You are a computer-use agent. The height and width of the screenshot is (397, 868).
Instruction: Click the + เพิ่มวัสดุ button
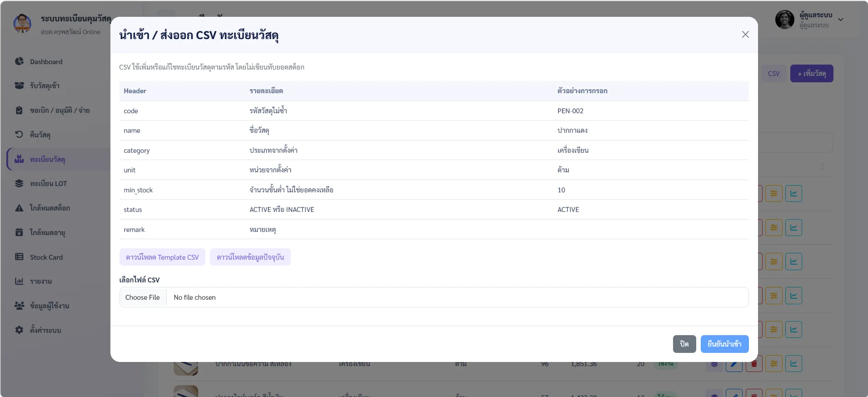pyautogui.click(x=812, y=74)
